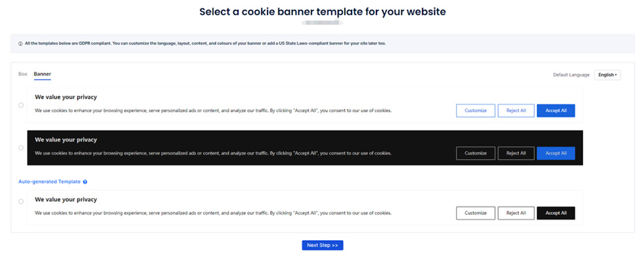Switch to the Box tab
The image size is (644, 263).
[x=23, y=74]
